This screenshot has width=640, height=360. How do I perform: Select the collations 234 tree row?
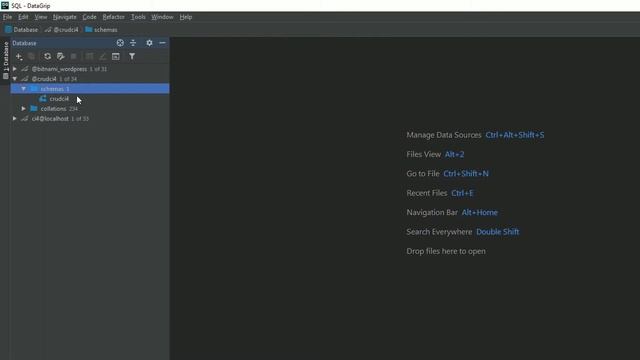90,109
